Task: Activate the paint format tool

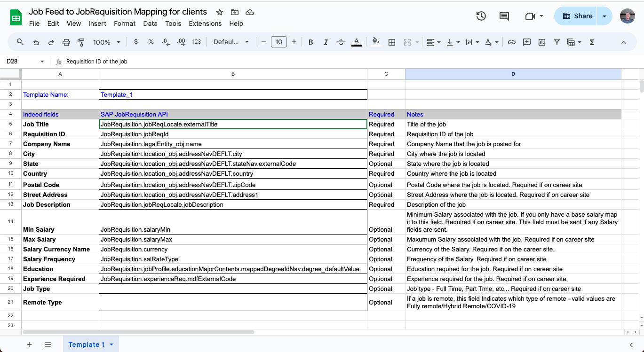Action: [x=81, y=42]
